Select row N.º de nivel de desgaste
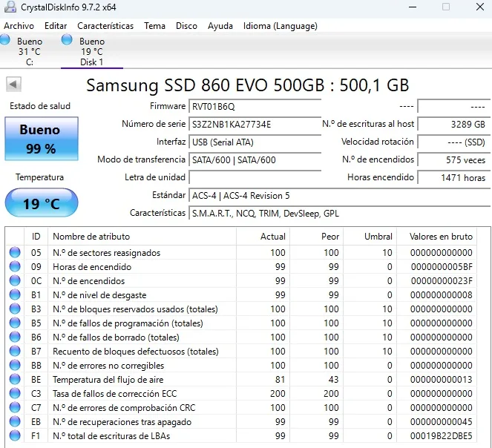Screen dimensions: 492x448 pyautogui.click(x=241, y=295)
